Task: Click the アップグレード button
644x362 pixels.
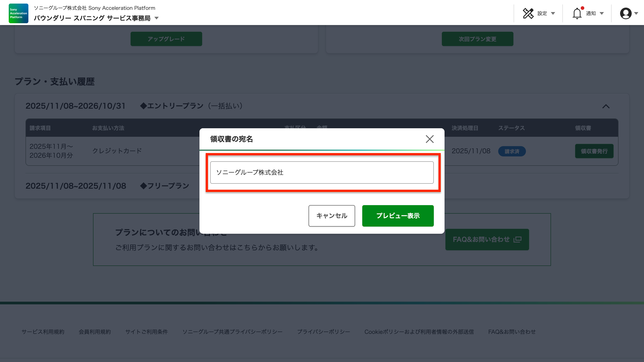Action: coord(166,39)
